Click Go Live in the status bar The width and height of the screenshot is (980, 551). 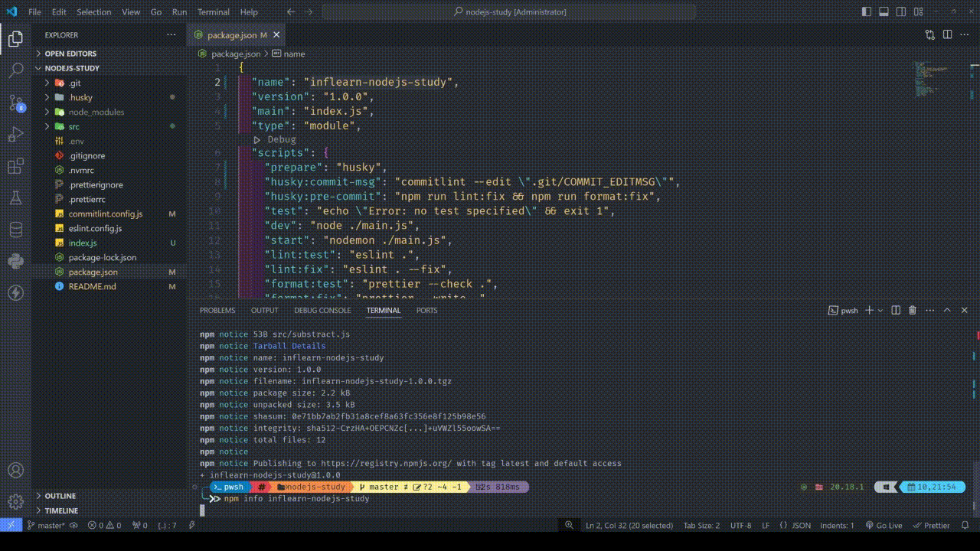click(884, 526)
